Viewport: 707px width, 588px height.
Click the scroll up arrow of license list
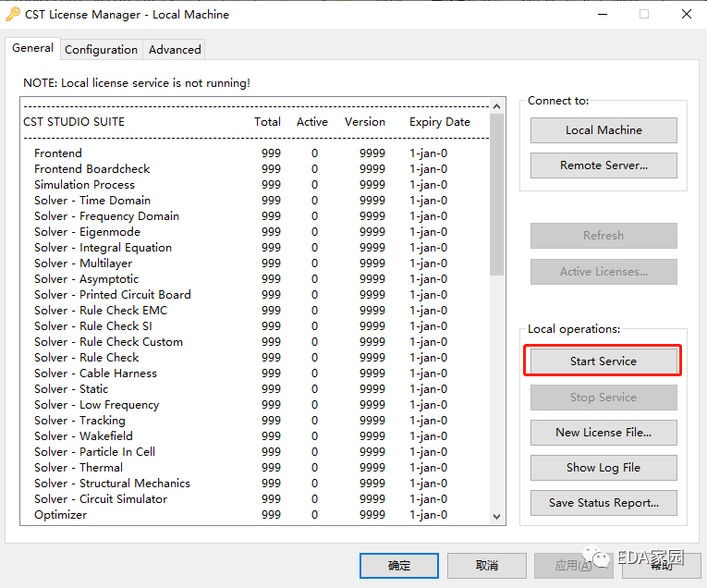pos(496,106)
